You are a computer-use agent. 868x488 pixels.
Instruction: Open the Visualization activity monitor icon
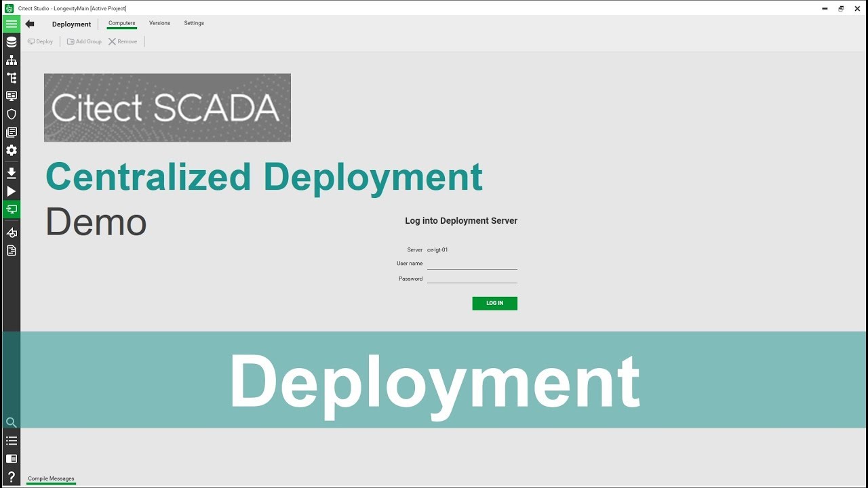(x=11, y=96)
